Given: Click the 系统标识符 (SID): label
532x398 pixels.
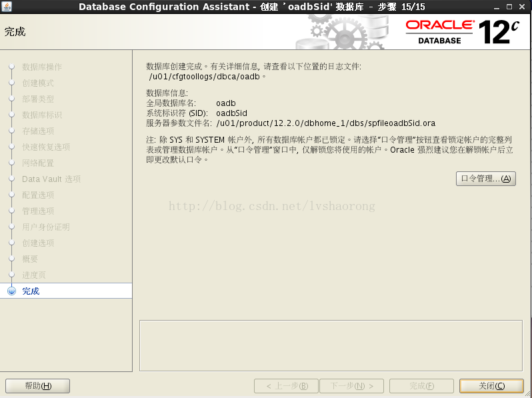Looking at the screenshot, I should point(177,113).
